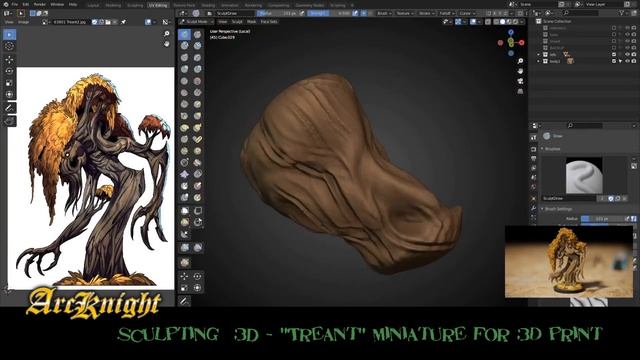Open the Window menu
The height and width of the screenshot is (360, 640).
click(57, 4)
